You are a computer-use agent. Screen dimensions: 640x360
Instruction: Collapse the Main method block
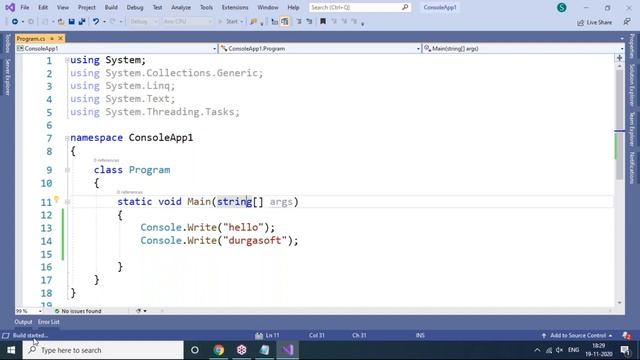[67, 202]
